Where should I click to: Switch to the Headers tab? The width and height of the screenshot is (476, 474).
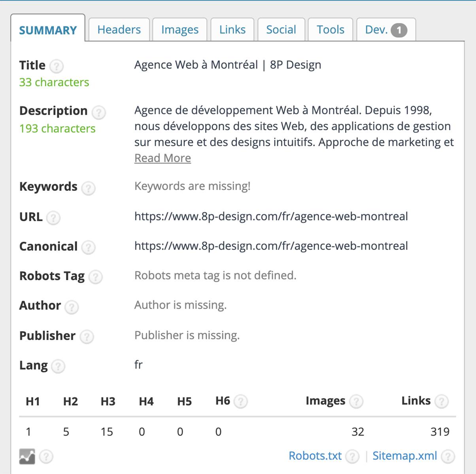(x=119, y=29)
